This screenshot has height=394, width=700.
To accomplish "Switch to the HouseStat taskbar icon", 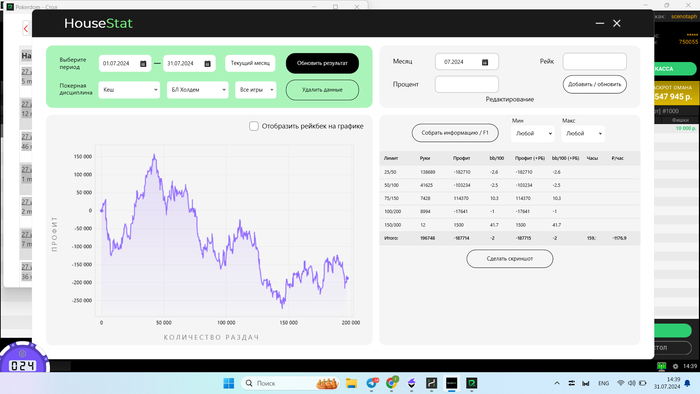I will (451, 383).
